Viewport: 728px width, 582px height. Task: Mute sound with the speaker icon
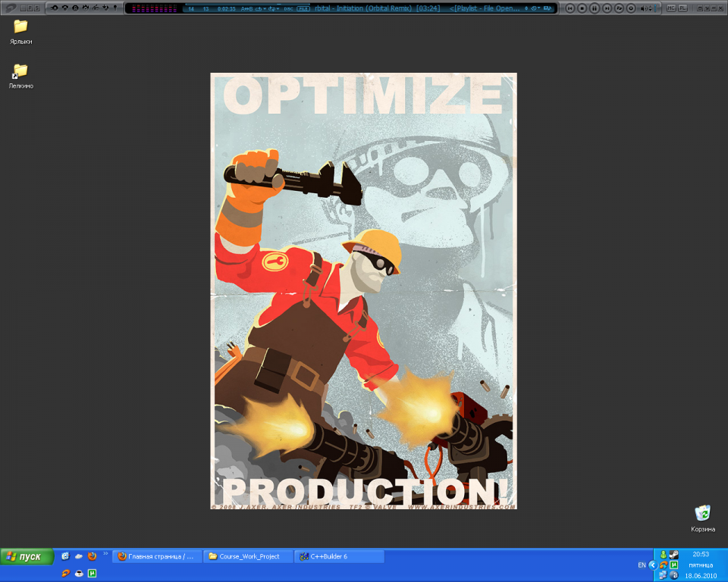[644, 8]
